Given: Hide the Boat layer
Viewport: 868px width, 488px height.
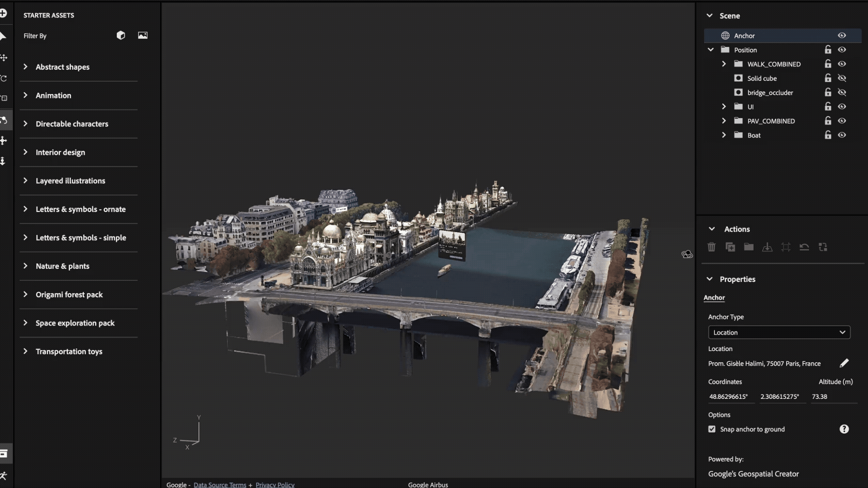Looking at the screenshot, I should (x=842, y=135).
